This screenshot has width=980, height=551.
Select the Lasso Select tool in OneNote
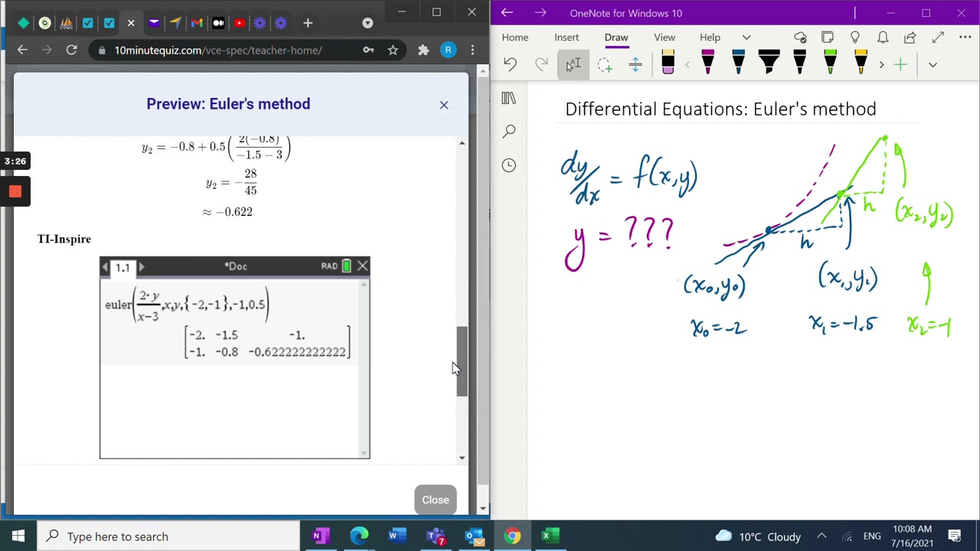coord(605,65)
